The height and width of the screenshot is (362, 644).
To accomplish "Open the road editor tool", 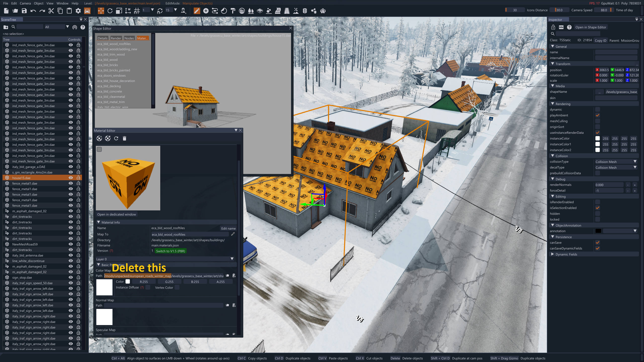I will [287, 11].
